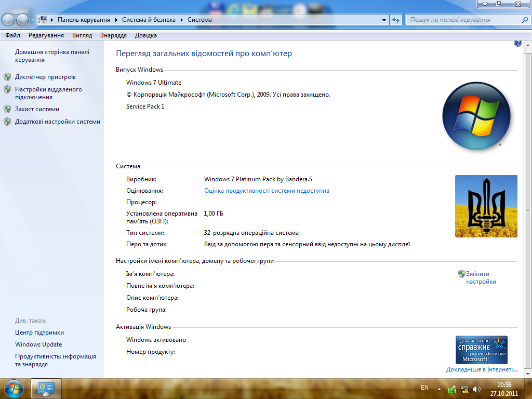Click the EN language indicator
This screenshot has width=532, height=399.
424,388
